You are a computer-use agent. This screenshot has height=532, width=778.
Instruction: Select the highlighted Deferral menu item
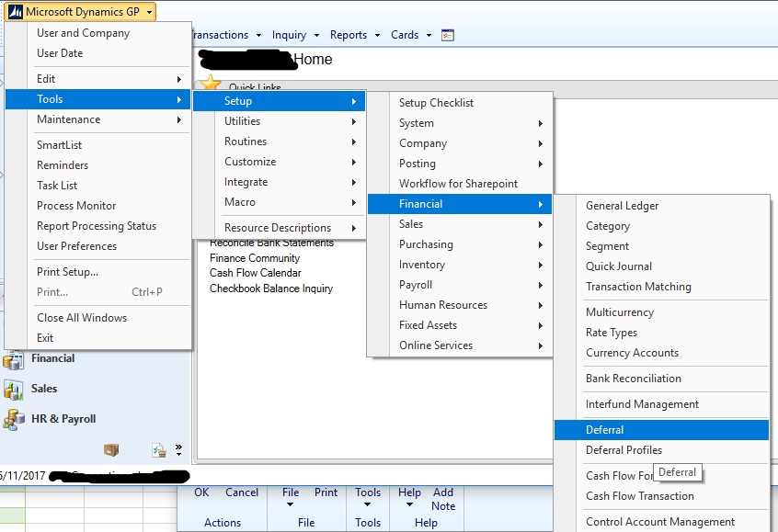661,430
